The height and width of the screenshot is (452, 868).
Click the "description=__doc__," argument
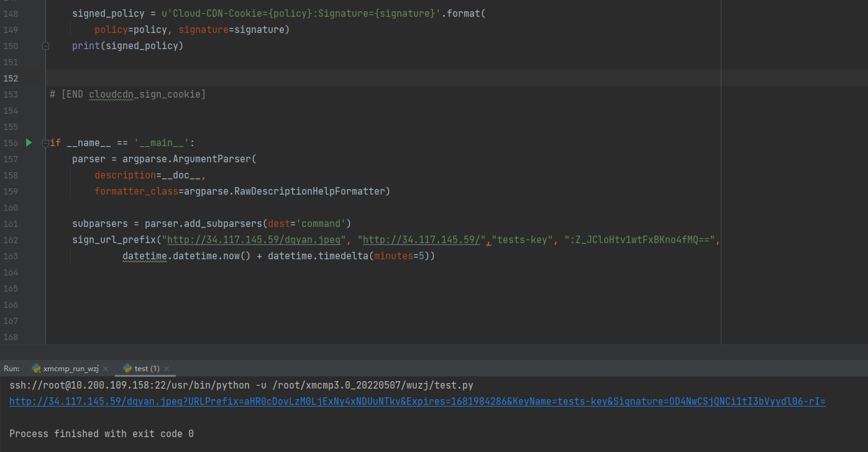click(x=150, y=175)
